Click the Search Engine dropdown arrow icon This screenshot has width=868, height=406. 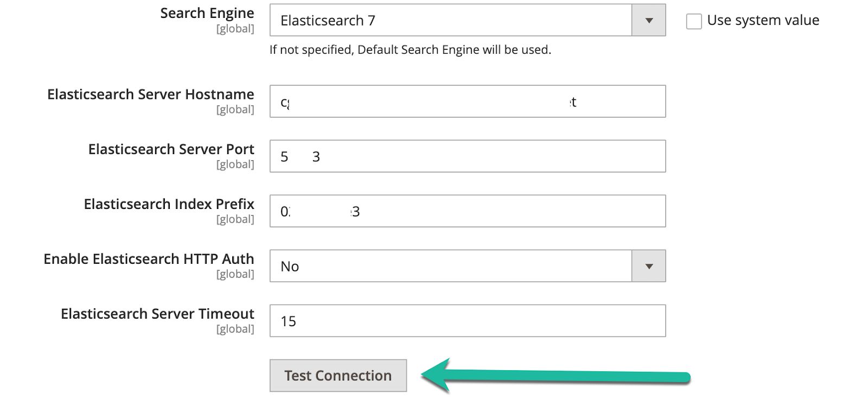coord(649,21)
